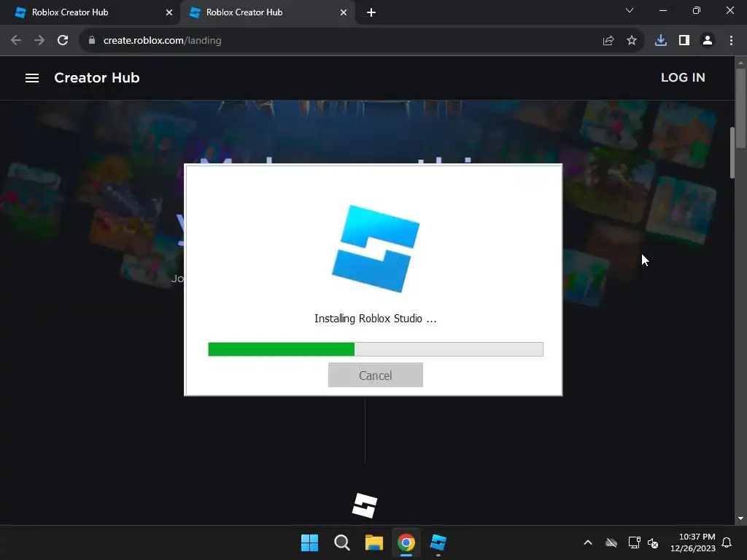Close the second Roblox Creator Hub tab
The height and width of the screenshot is (560, 747).
coord(343,12)
